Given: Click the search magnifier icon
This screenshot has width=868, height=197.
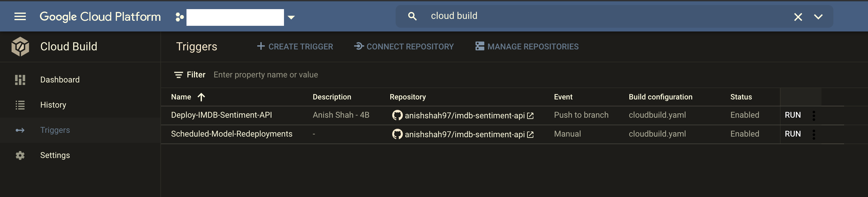Looking at the screenshot, I should 412,16.
